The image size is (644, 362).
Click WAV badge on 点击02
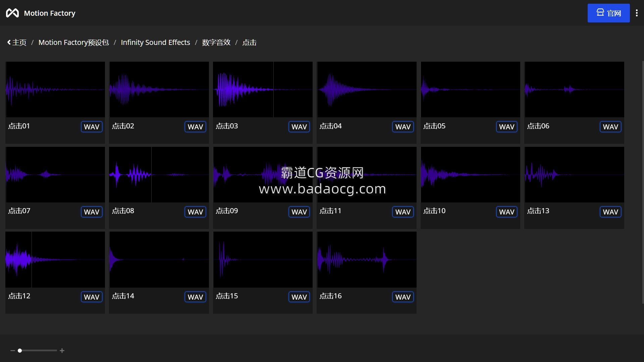195,127
